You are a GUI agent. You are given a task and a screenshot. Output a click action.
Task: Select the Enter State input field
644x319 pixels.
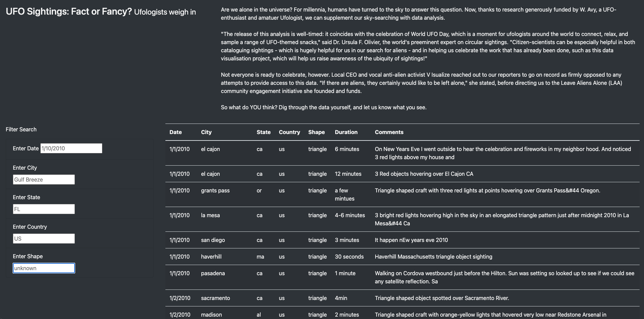[44, 209]
